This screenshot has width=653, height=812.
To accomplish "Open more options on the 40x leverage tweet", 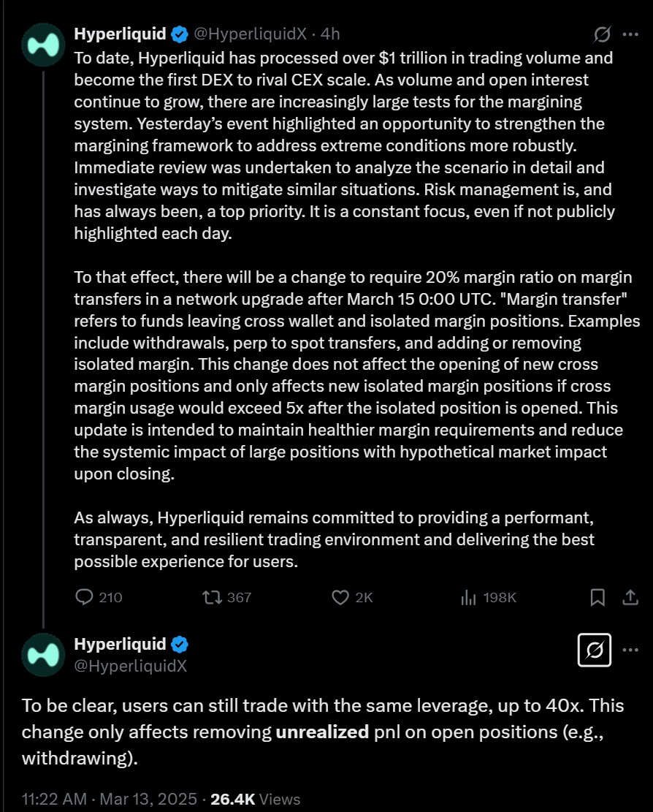I will 630,649.
